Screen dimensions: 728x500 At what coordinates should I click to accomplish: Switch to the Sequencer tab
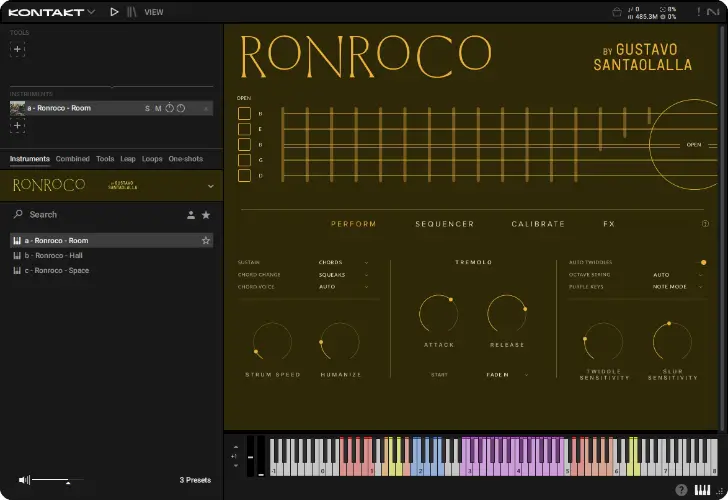tap(444, 224)
